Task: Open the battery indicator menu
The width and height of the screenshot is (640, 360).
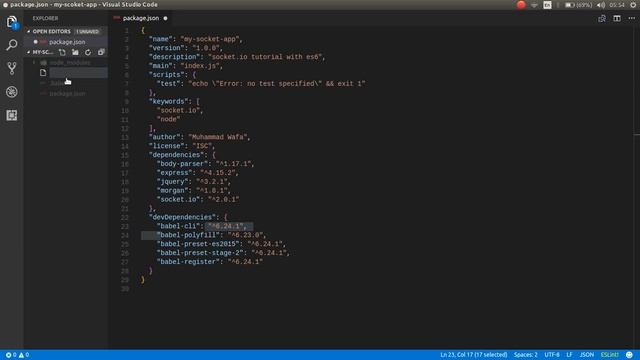Action: tap(578, 5)
